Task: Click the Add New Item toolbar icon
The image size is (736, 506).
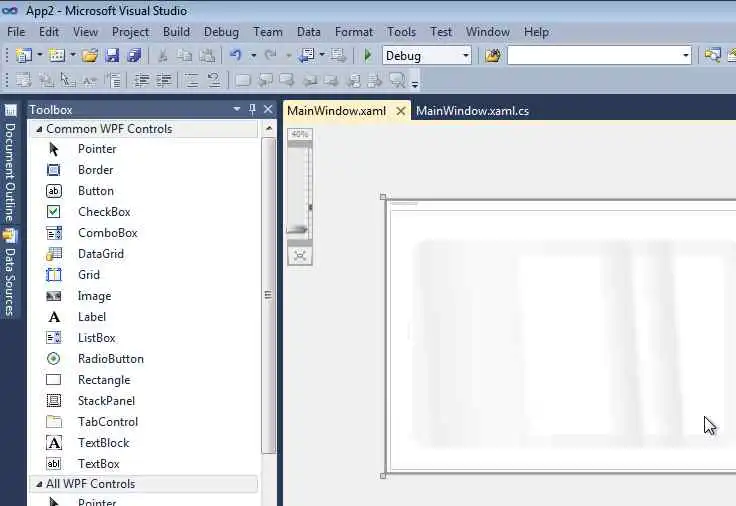Action: click(x=57, y=55)
